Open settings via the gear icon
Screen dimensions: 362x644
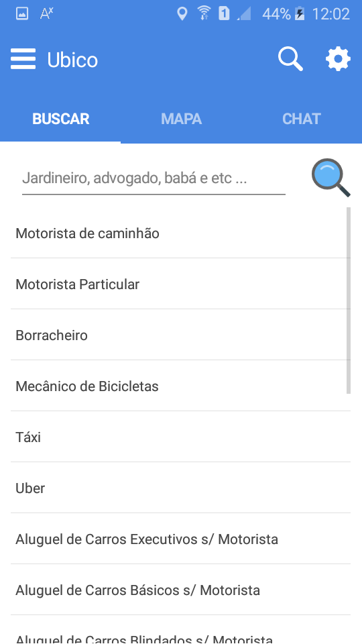pyautogui.click(x=338, y=59)
